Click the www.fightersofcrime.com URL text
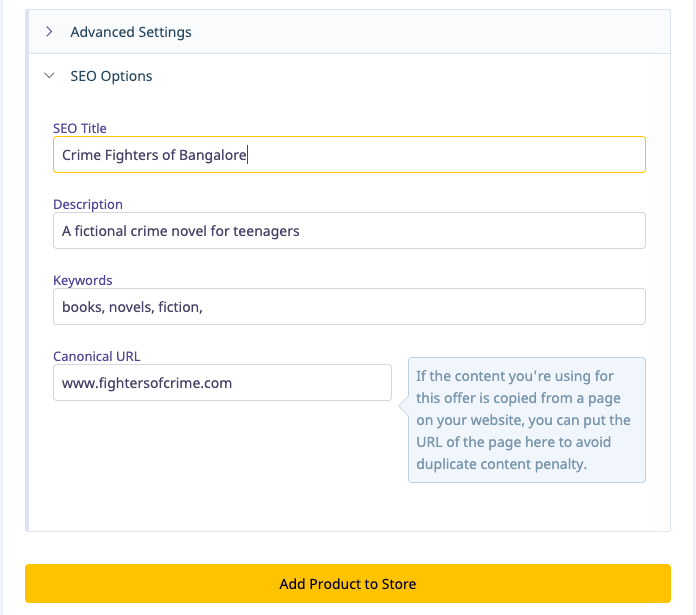The image size is (696, 615). click(x=147, y=383)
